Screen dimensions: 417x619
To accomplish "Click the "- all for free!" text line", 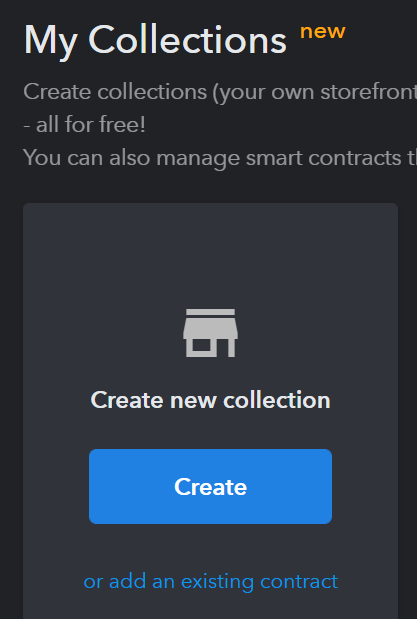I will point(85,125).
